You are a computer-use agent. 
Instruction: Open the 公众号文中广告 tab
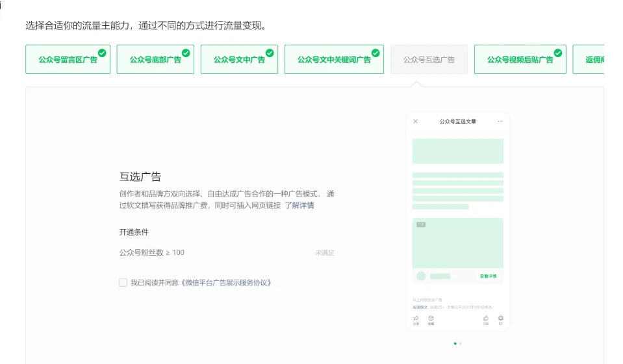(239, 60)
